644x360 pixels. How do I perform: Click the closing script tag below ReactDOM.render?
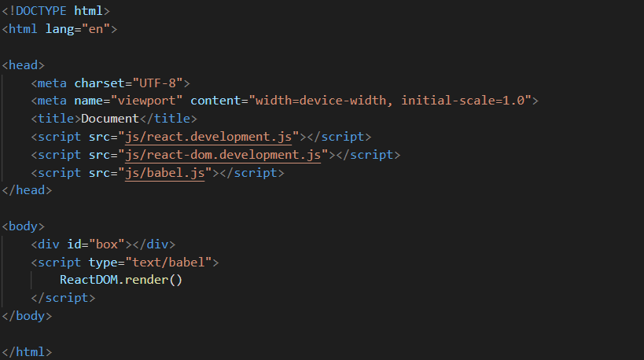(x=63, y=298)
